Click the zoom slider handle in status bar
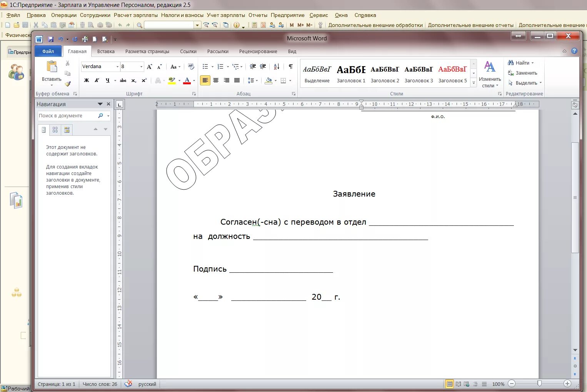This screenshot has height=392, width=587. pyautogui.click(x=539, y=384)
